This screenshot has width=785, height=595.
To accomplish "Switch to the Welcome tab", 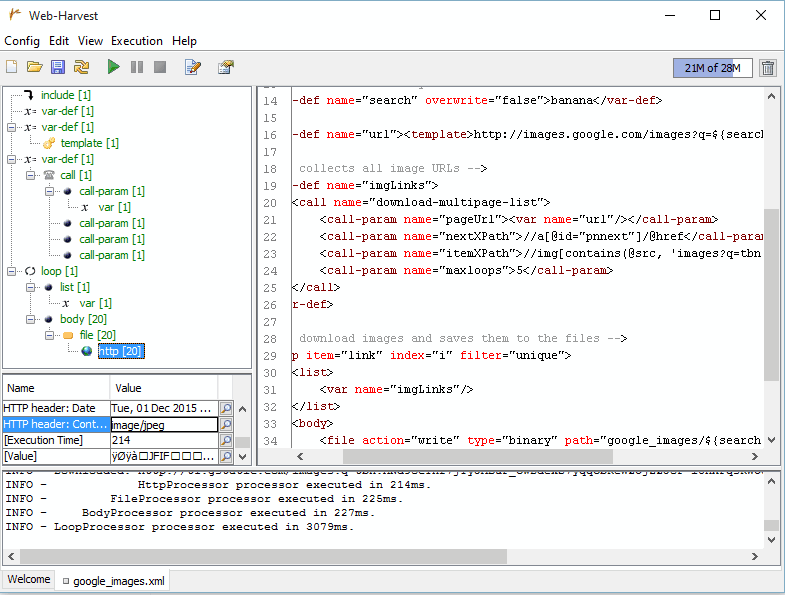I will (x=29, y=579).
